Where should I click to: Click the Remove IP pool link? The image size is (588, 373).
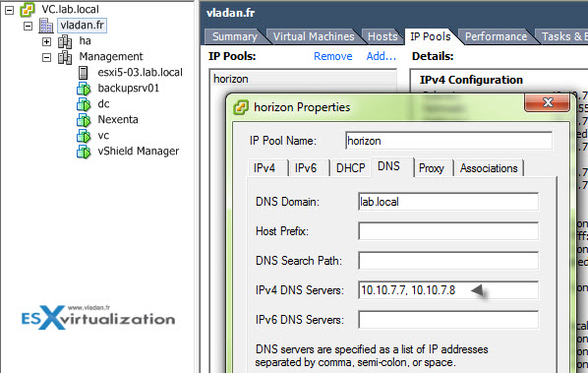pos(333,56)
